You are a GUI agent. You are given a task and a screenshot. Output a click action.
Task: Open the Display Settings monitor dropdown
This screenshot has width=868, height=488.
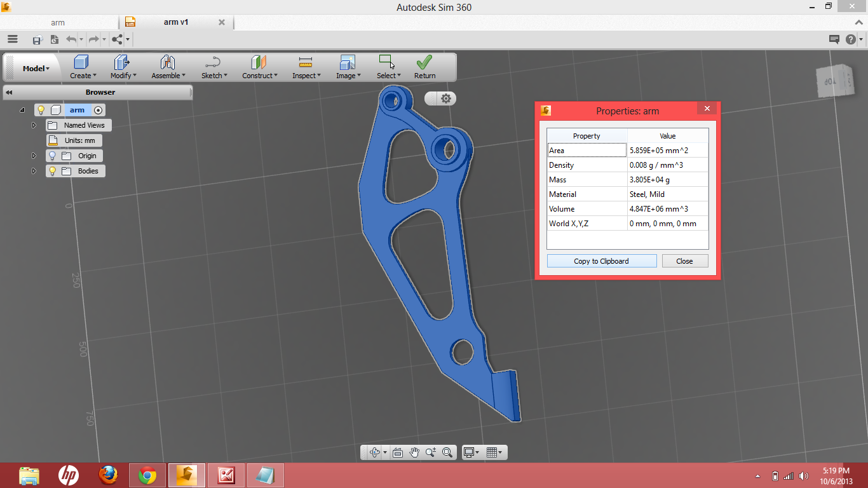(x=471, y=452)
